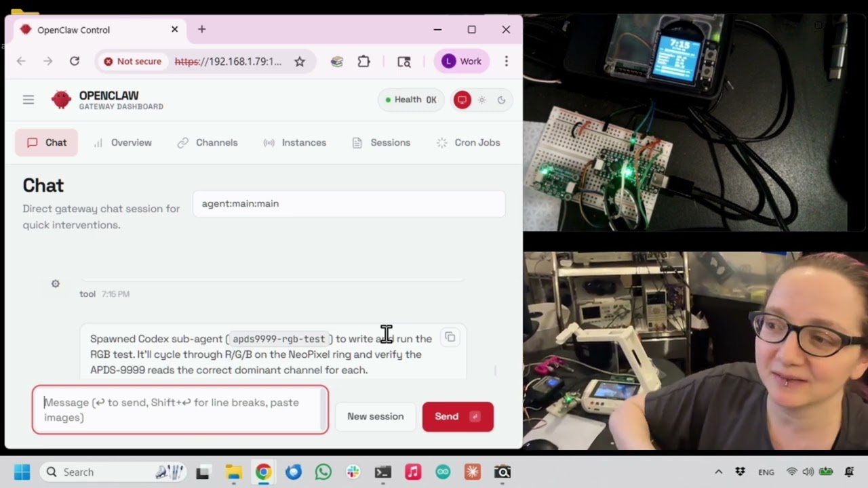868x488 pixels.
Task: Open WhatsApp from the taskbar
Action: [323, 472]
